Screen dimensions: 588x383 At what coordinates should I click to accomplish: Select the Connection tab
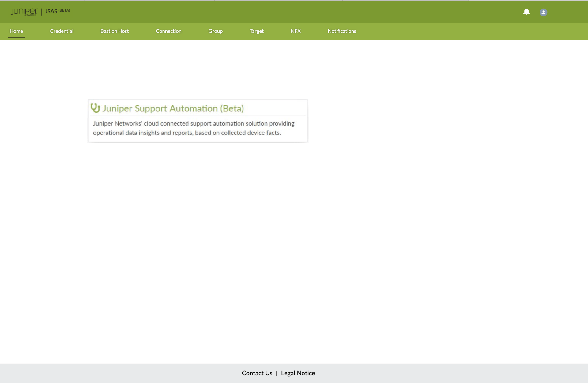[168, 31]
